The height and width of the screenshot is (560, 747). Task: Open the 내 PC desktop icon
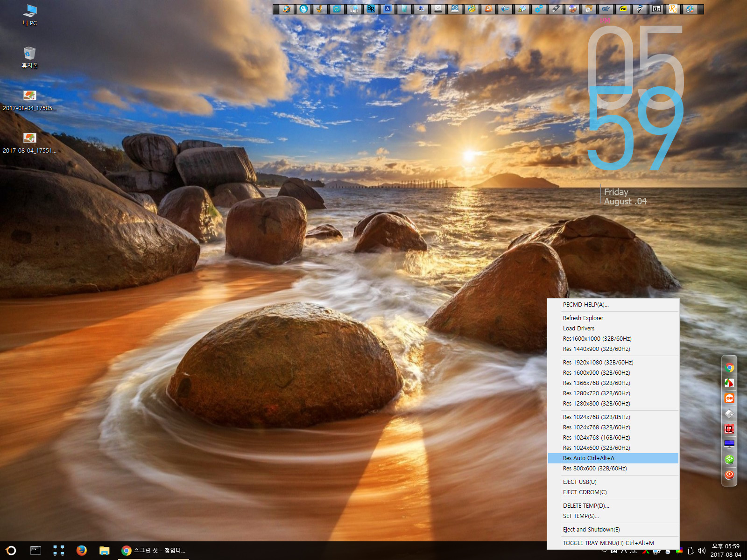[x=30, y=15]
